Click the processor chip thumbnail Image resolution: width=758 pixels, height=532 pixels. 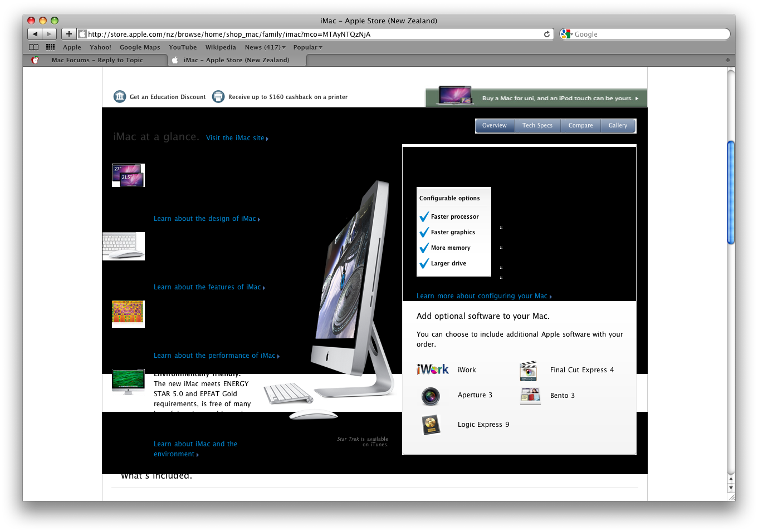click(128, 314)
